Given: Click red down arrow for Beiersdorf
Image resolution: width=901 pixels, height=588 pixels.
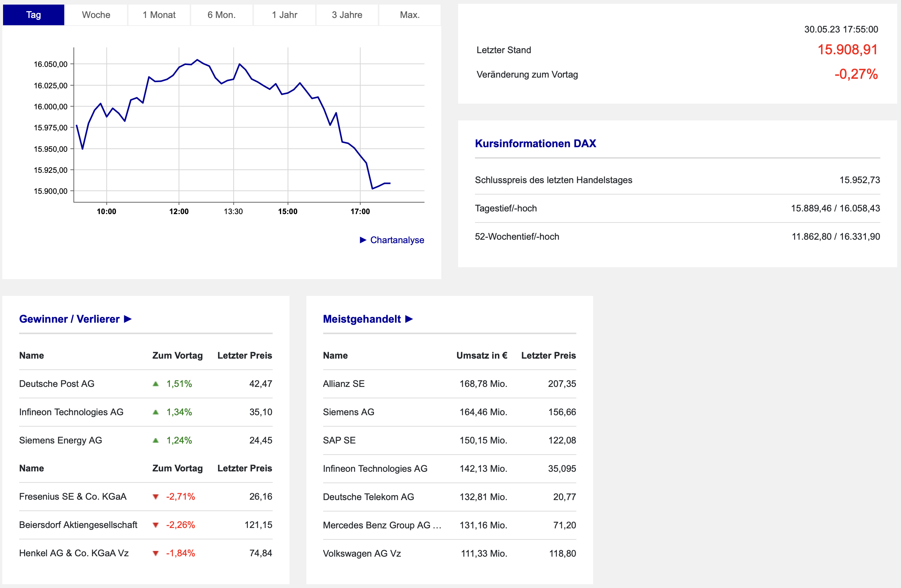Looking at the screenshot, I should click(156, 525).
